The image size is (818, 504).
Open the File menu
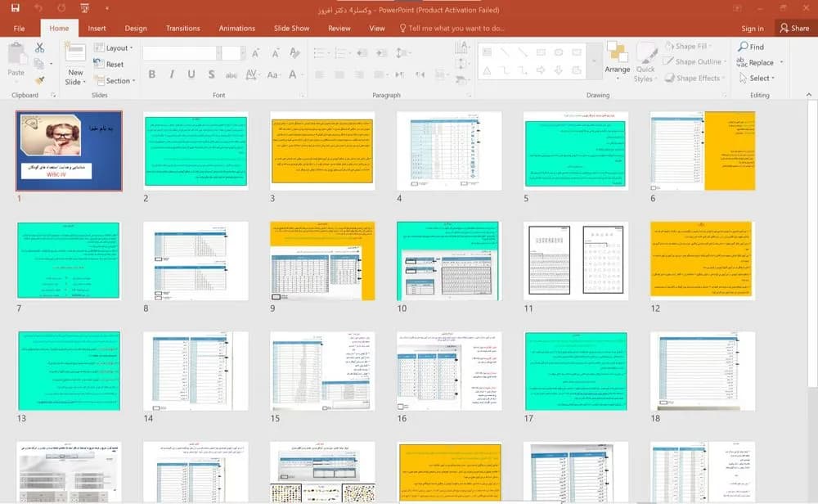click(x=20, y=28)
